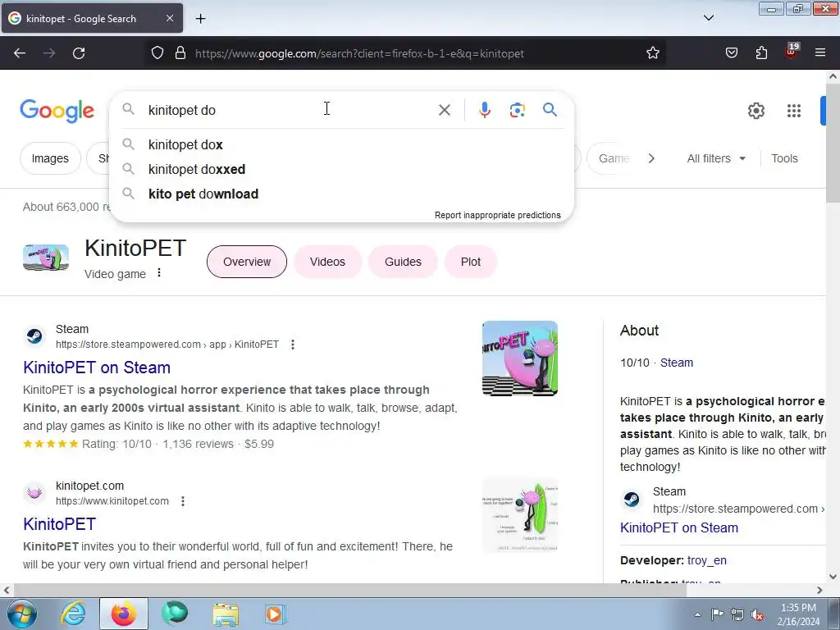
Task: Show hidden system tray icons
Action: (697, 614)
